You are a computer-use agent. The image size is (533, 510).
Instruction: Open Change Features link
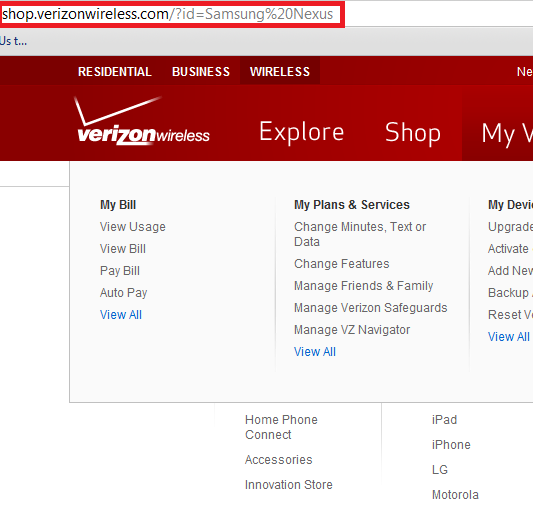point(342,264)
